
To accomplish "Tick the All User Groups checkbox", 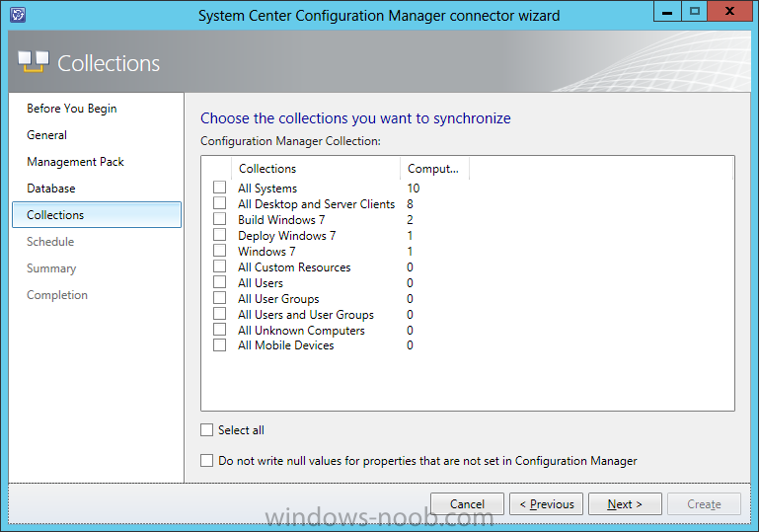I will [x=219, y=298].
